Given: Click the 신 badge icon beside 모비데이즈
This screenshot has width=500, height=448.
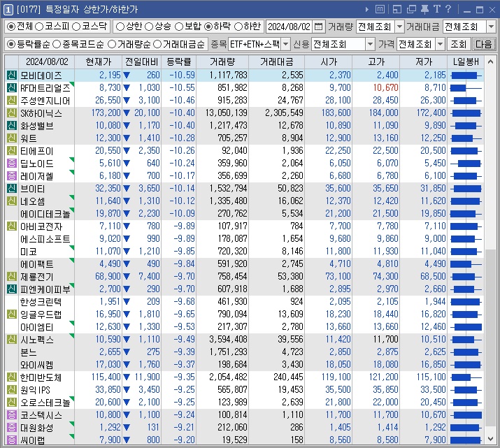Looking at the screenshot, I should point(12,75).
